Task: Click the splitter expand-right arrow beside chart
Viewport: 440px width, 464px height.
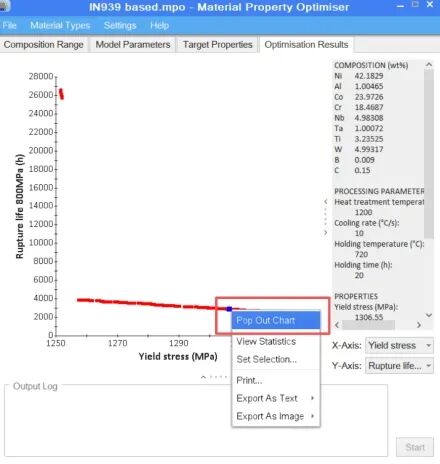Action: tap(326, 233)
